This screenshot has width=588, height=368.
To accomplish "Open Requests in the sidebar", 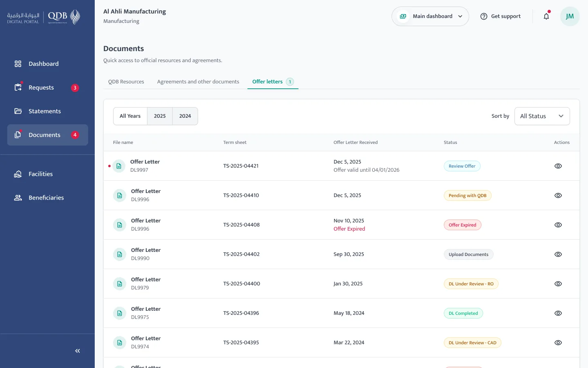I will 47,88.
